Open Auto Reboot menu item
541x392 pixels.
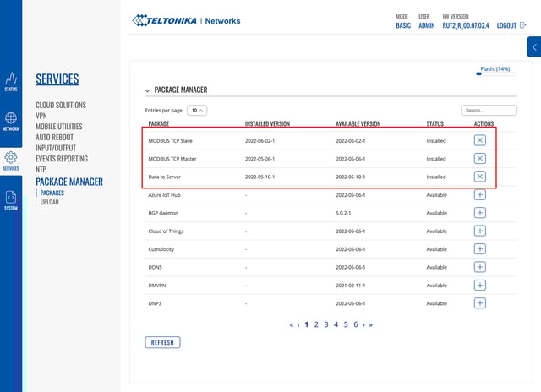coord(54,137)
